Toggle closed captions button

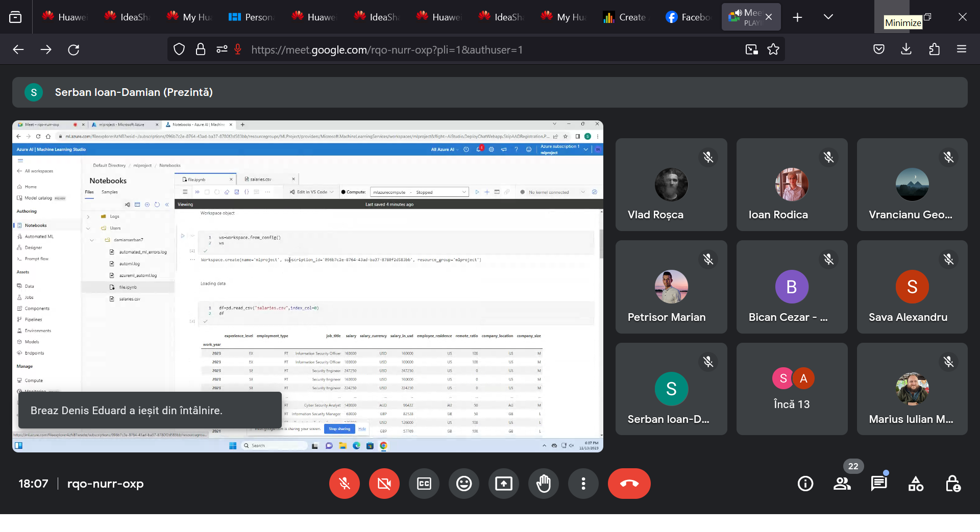tap(424, 484)
